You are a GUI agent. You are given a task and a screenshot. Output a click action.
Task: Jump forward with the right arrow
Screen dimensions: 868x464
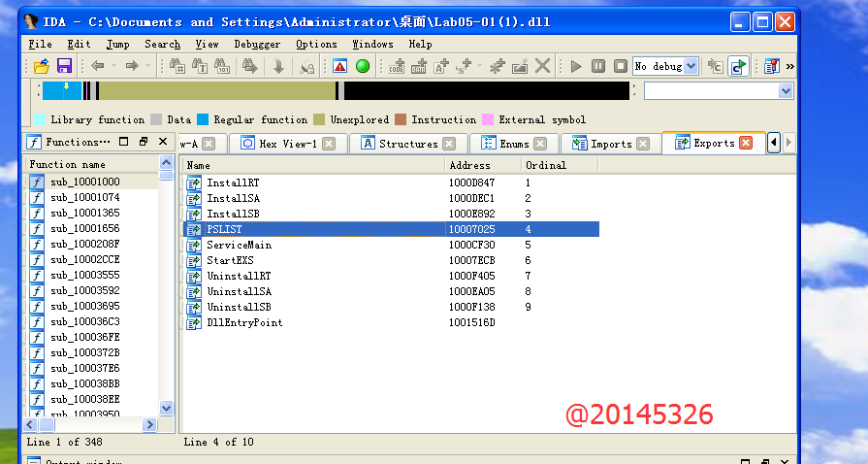tap(132, 67)
